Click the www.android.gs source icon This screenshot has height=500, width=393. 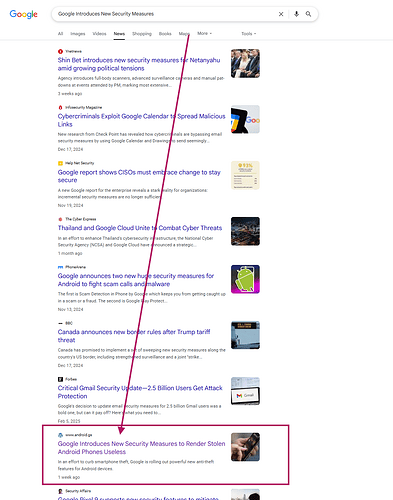tap(60, 435)
